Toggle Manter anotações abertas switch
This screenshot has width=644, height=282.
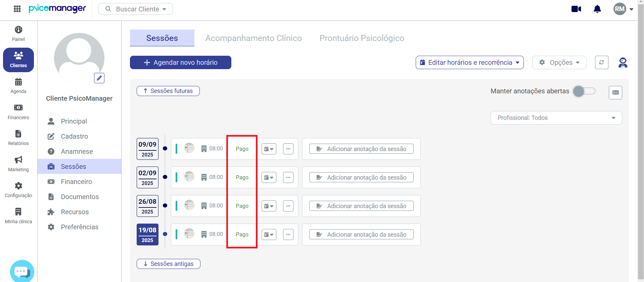click(x=584, y=91)
